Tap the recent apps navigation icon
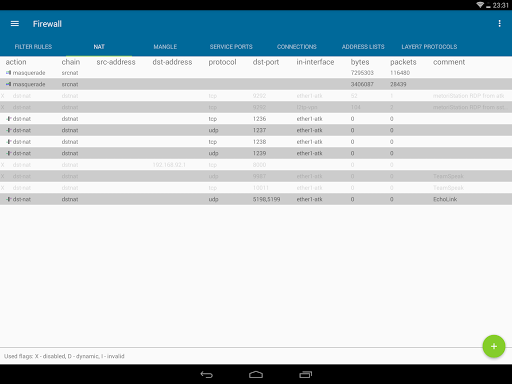The height and width of the screenshot is (384, 512). pyautogui.click(x=306, y=375)
